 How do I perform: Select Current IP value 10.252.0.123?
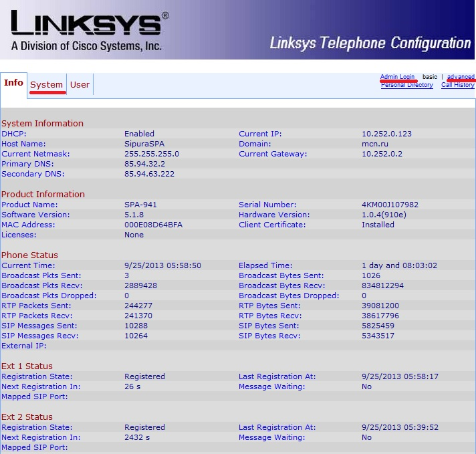click(386, 134)
